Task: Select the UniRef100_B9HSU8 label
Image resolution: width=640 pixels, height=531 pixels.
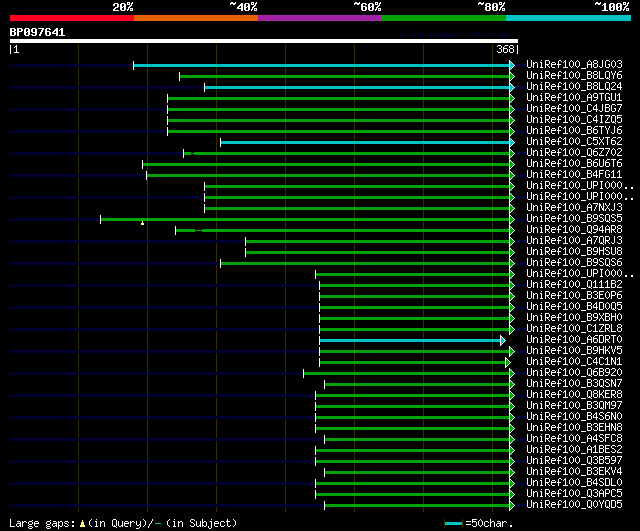Action: (574, 251)
